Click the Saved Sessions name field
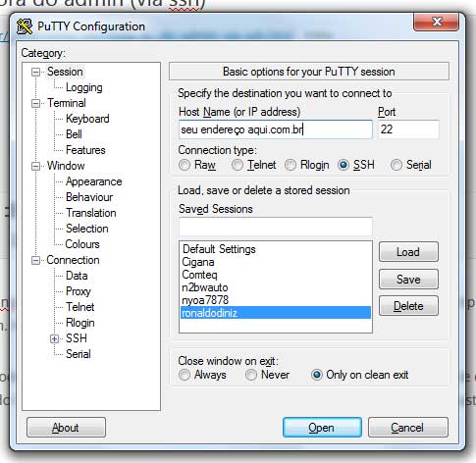 coord(276,227)
